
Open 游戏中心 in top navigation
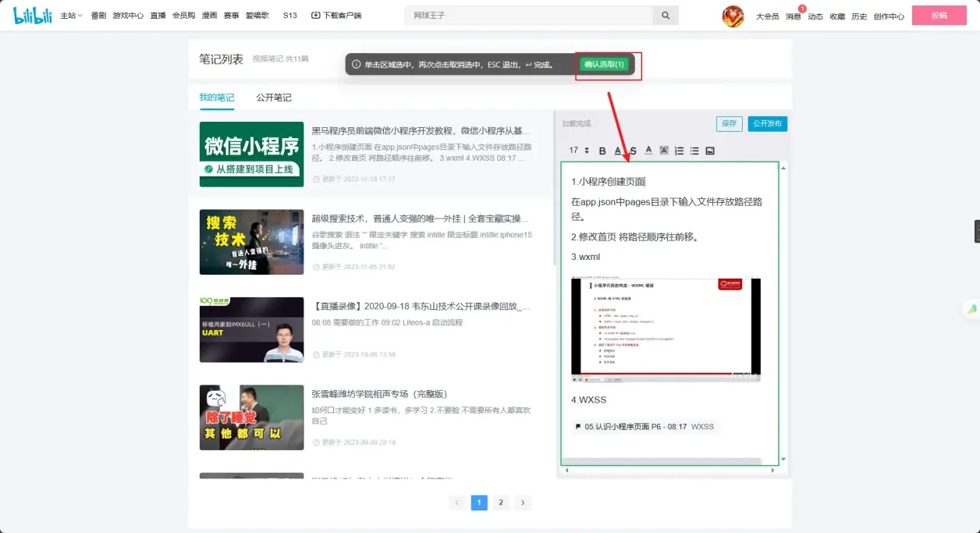[x=128, y=16]
